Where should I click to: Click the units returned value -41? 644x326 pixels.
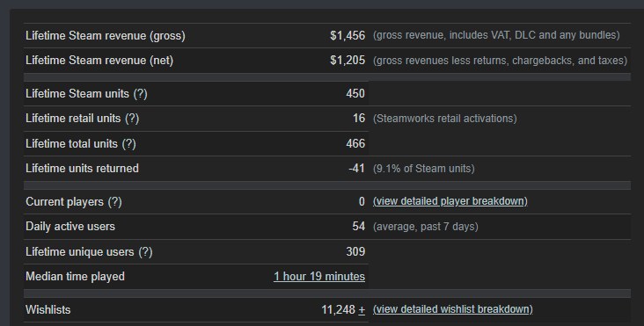(356, 169)
